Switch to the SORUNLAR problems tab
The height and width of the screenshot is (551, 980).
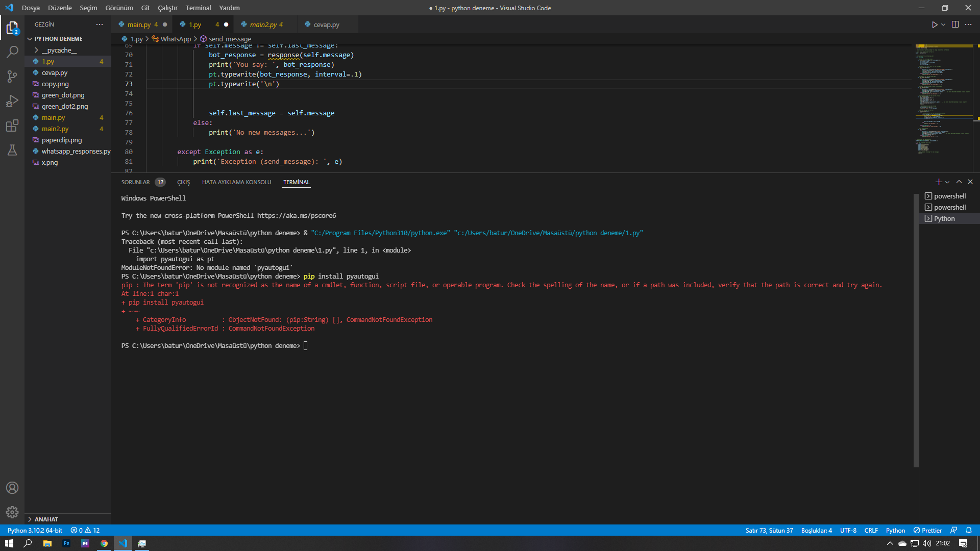point(142,182)
